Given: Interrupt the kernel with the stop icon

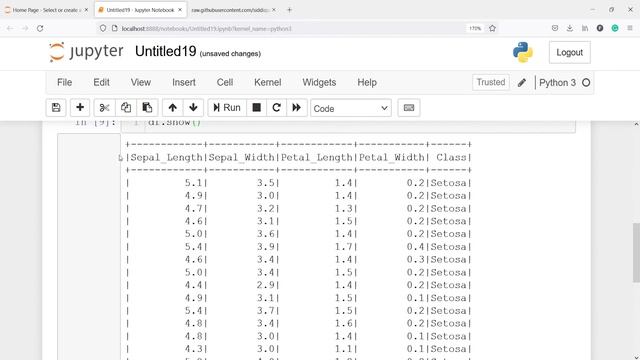Looking at the screenshot, I should pos(257,108).
